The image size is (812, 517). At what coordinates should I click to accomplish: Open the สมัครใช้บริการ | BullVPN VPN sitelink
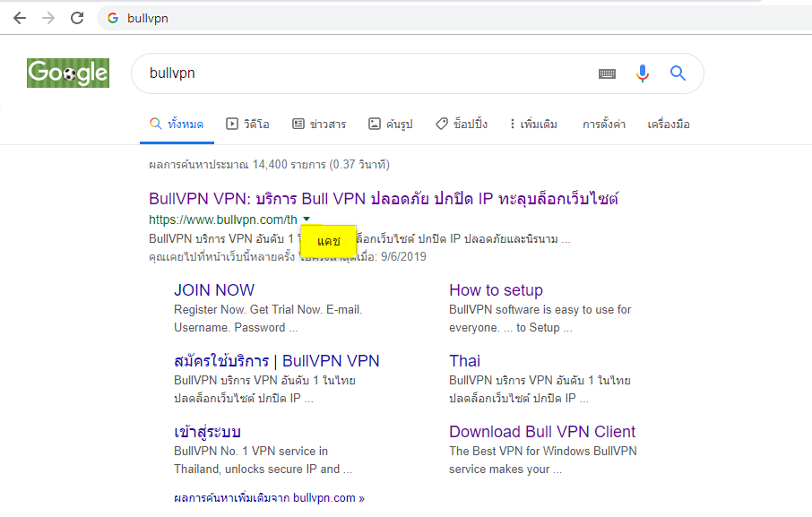tap(277, 361)
